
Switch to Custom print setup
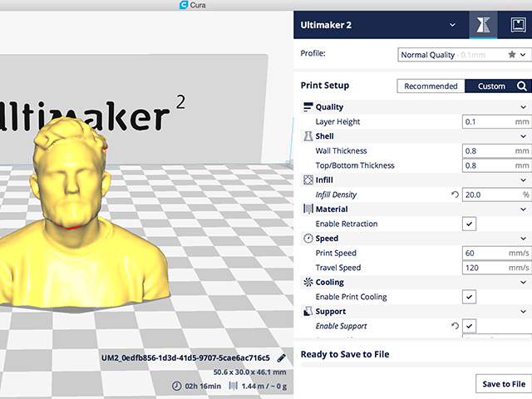(491, 86)
